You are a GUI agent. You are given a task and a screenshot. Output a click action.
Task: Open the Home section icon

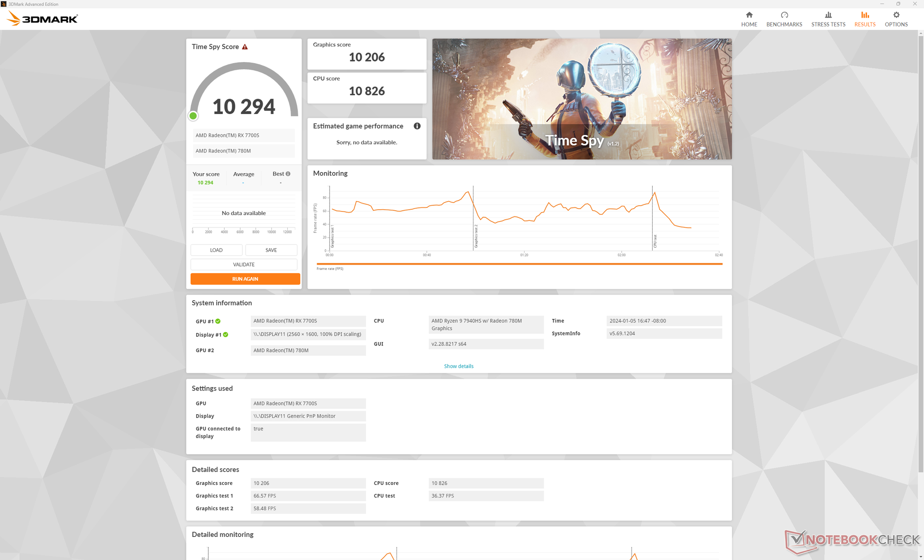coord(749,15)
